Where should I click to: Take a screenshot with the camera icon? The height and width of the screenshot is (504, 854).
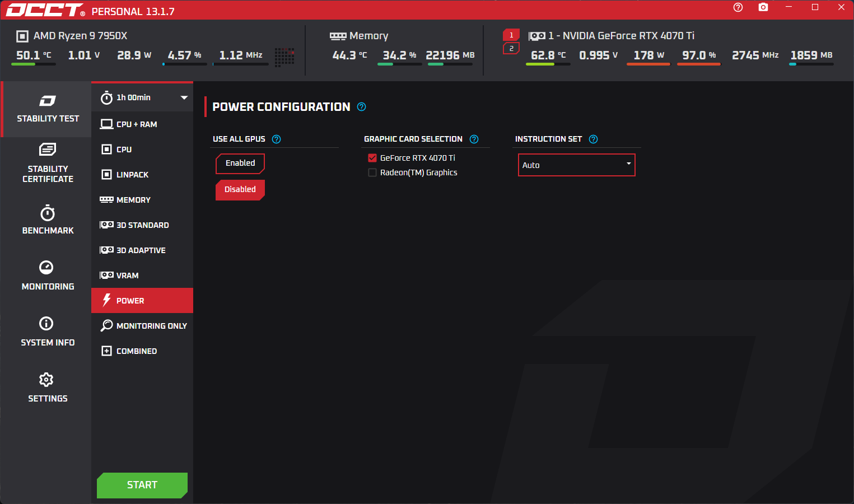coord(763,7)
